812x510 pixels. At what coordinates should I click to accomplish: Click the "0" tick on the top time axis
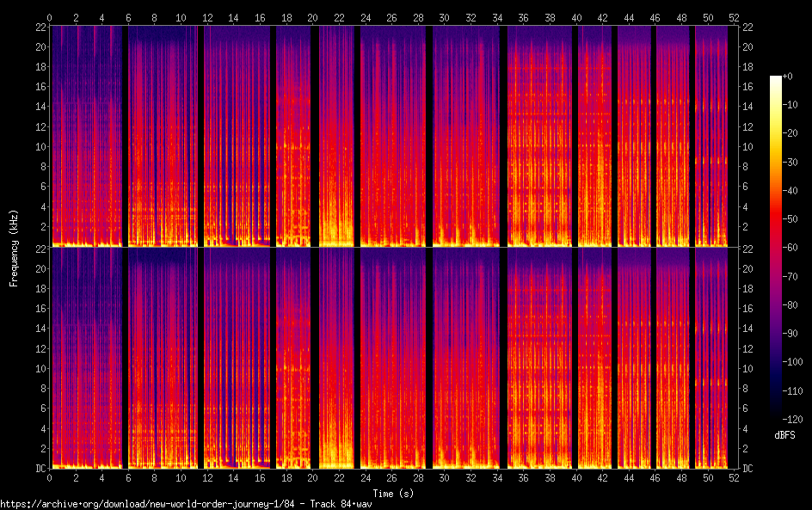50,18
